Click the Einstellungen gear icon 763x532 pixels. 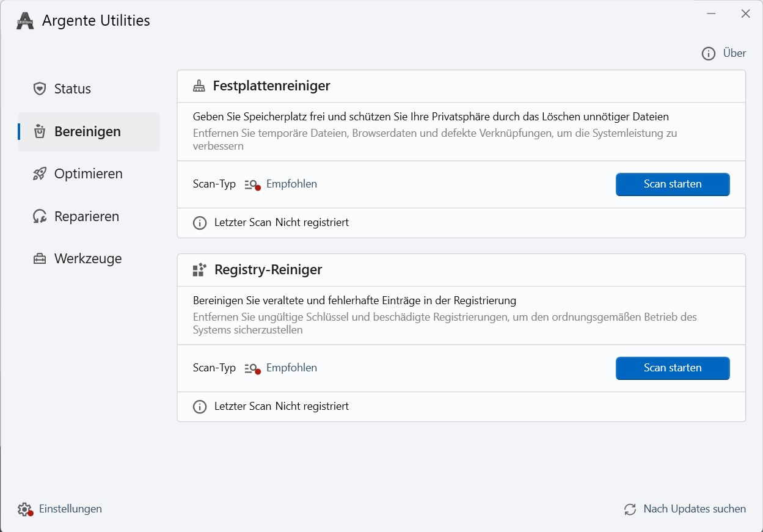(x=24, y=509)
